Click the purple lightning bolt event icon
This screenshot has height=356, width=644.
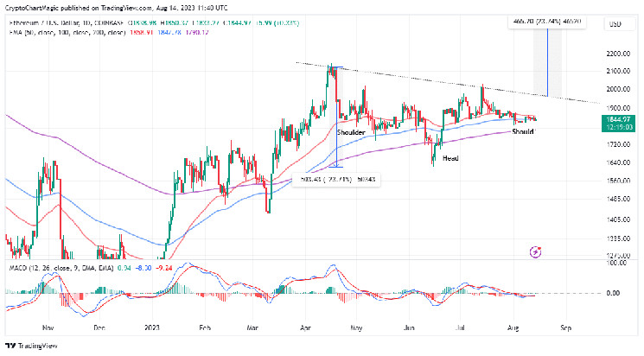pyautogui.click(x=535, y=251)
